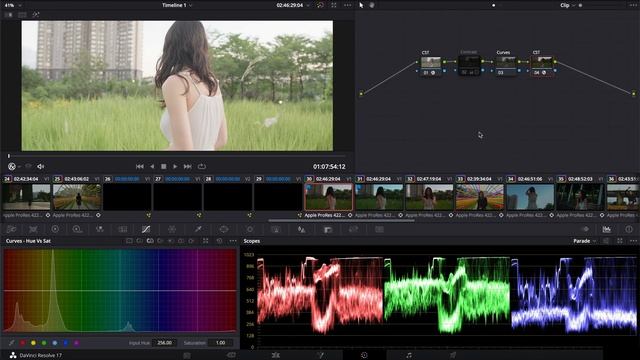Show the Scopes palette icon
Viewport: 640px width, 360px height.
click(607, 229)
